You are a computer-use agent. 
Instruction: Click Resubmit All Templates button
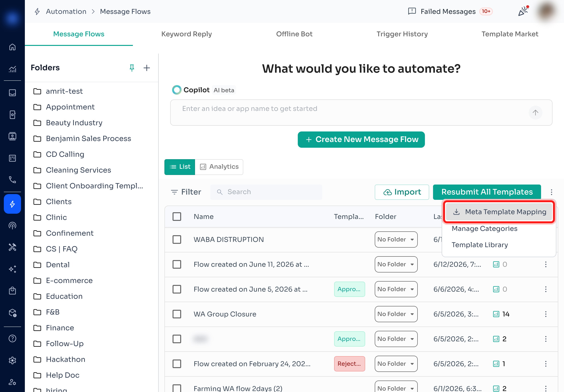[x=487, y=192]
